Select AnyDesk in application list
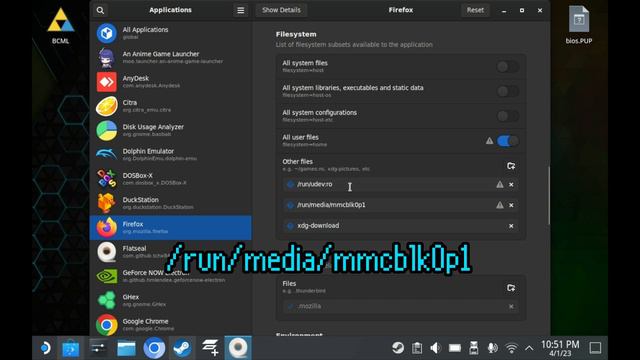This screenshot has height=360, width=640. 171,82
